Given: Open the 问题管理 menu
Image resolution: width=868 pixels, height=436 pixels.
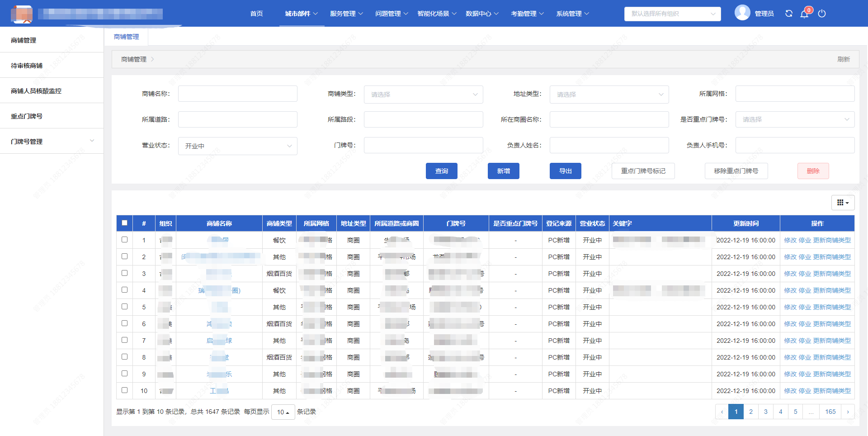Looking at the screenshot, I should pos(392,14).
